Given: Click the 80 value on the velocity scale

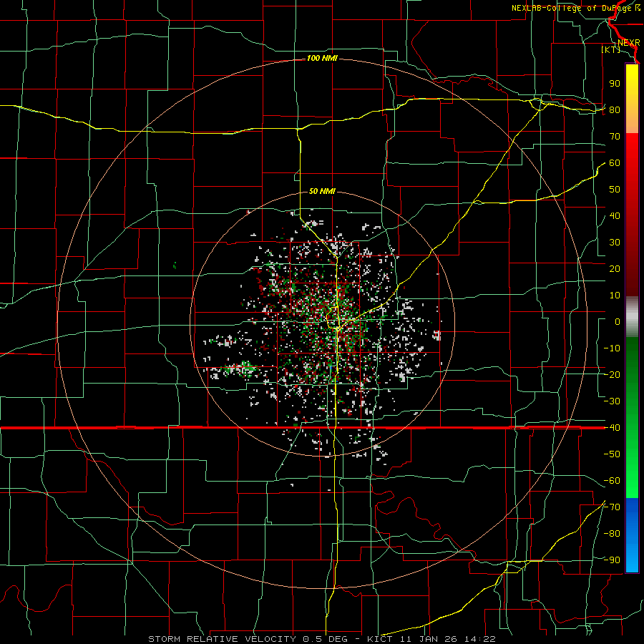Looking at the screenshot, I should (x=615, y=109).
